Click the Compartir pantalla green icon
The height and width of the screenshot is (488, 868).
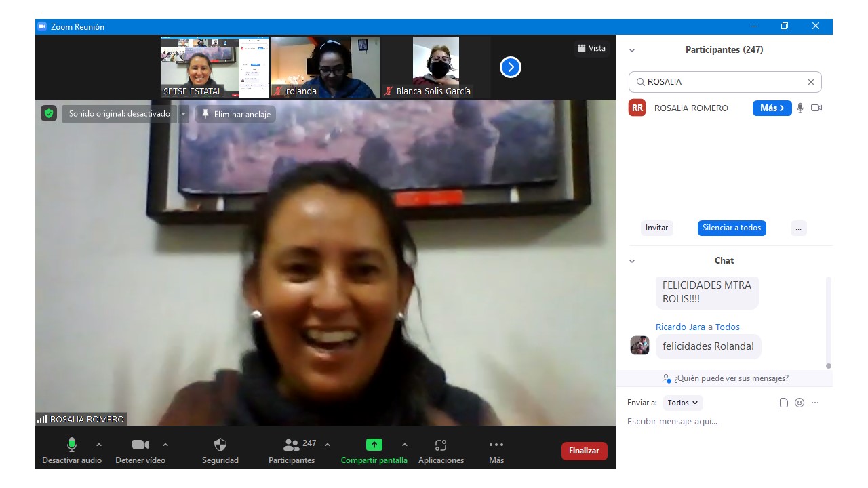[374, 445]
